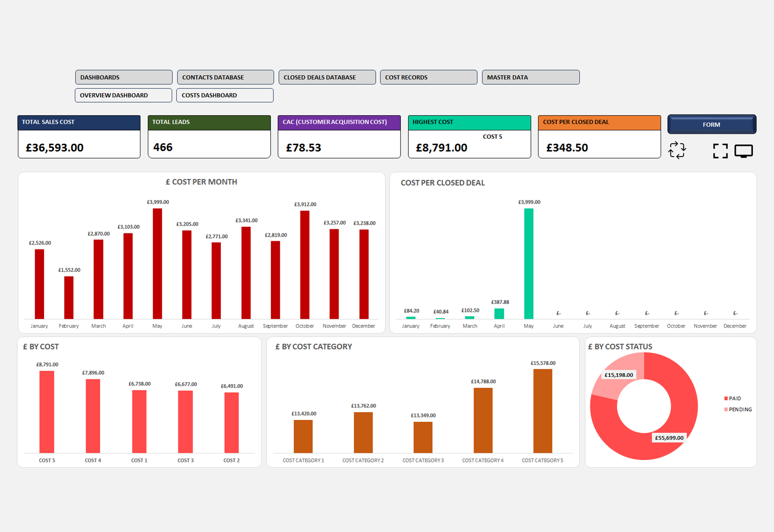Select OVERVIEW DASHBOARD button
The image size is (774, 532).
pos(124,95)
